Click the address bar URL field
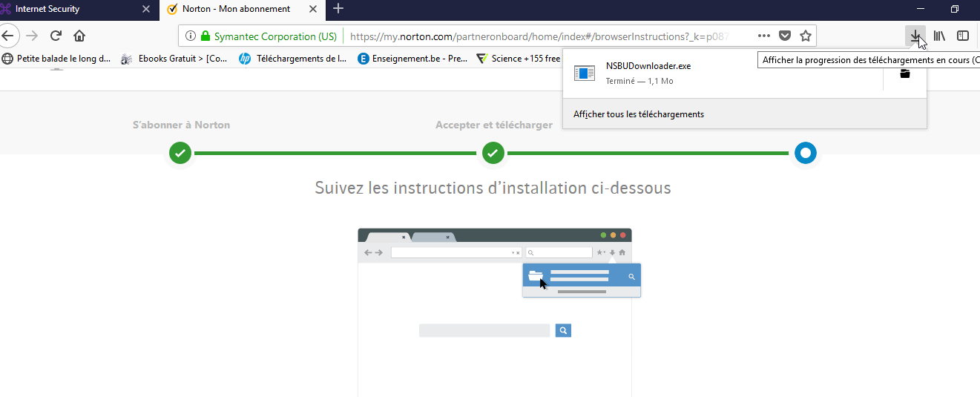The height and width of the screenshot is (397, 980). [x=540, y=36]
